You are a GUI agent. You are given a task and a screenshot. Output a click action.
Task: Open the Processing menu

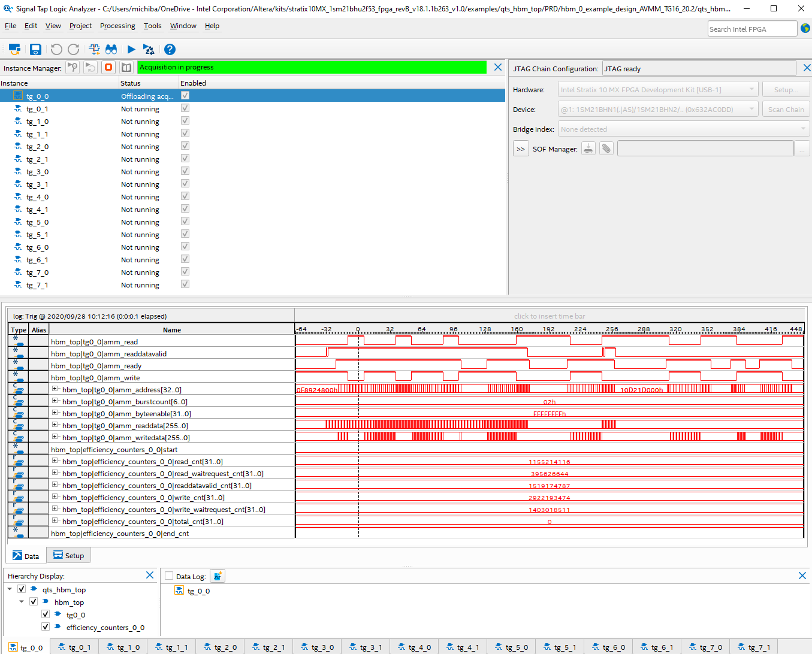tap(117, 26)
